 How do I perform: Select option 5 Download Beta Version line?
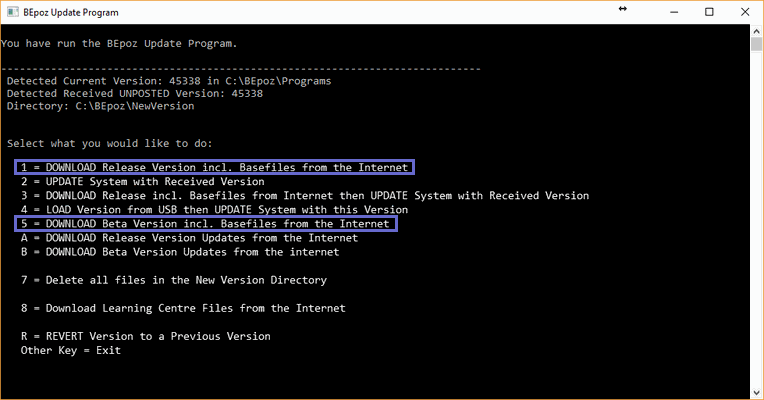coord(205,225)
